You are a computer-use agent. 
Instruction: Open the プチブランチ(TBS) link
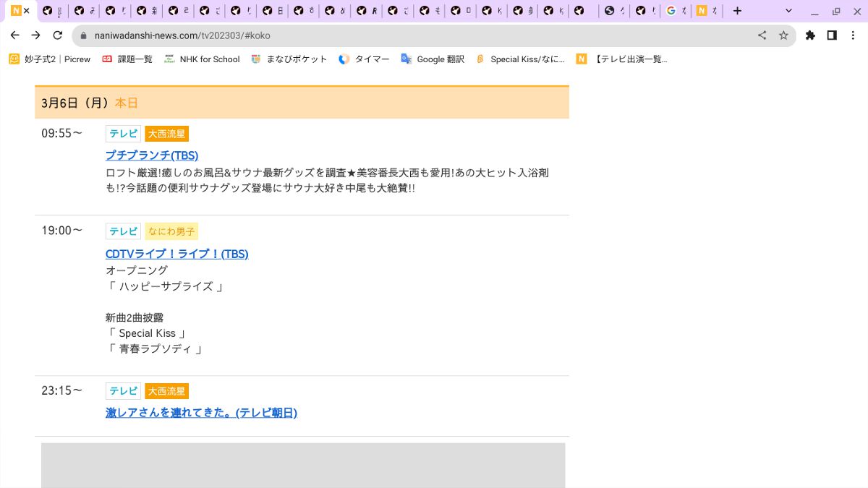(152, 155)
